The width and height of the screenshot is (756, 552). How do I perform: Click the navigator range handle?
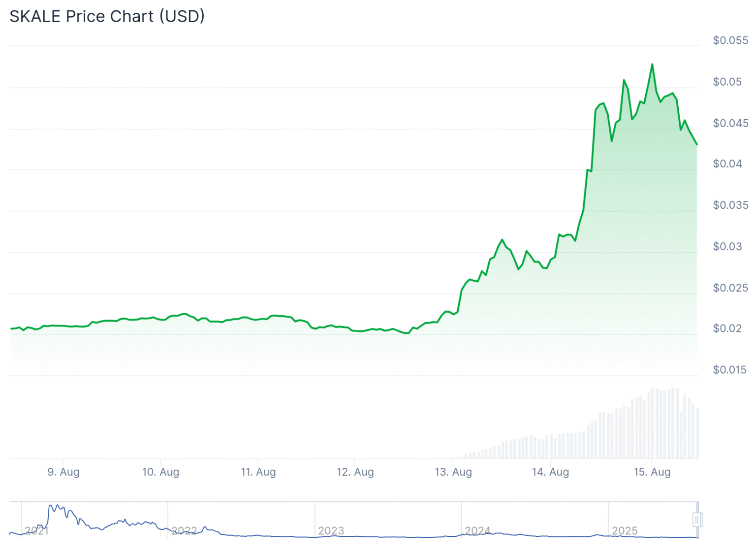(x=697, y=520)
